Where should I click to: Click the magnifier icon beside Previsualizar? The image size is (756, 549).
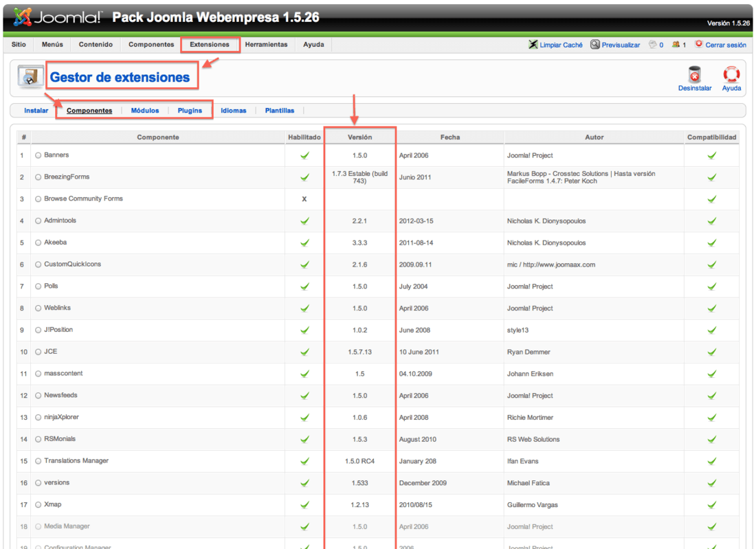[x=595, y=45]
